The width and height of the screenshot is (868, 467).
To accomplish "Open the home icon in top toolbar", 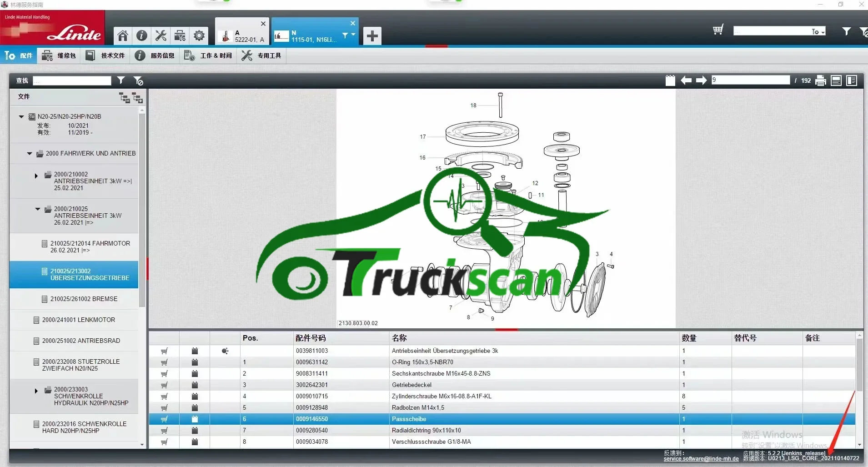I will pos(122,35).
